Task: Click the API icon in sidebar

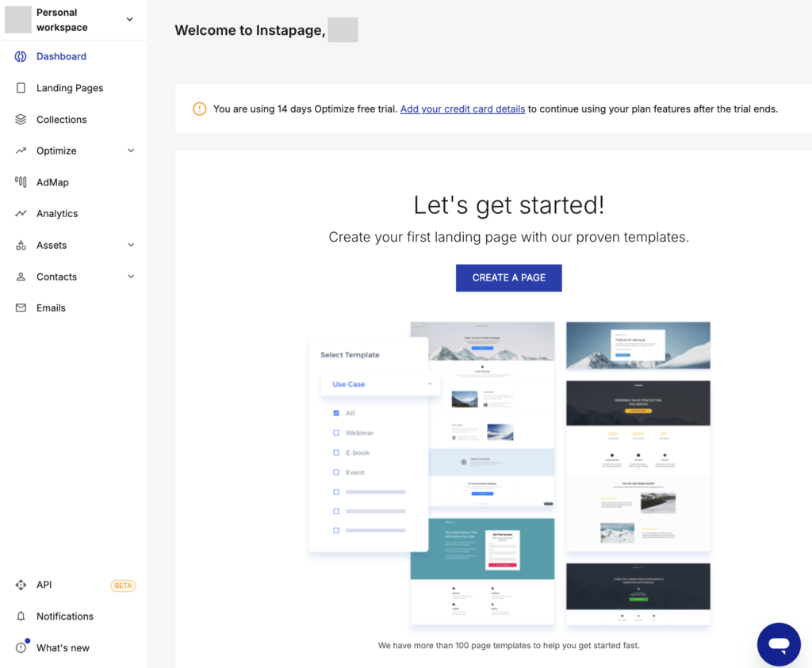Action: point(21,585)
